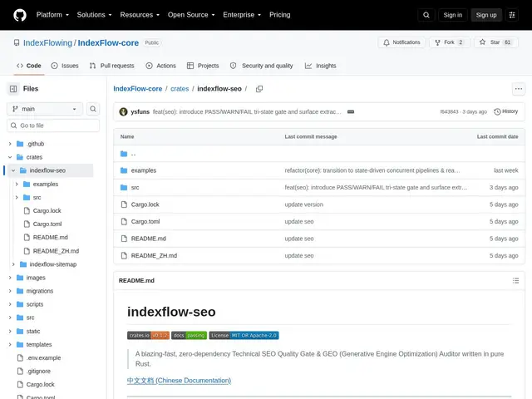The image size is (532, 399).
Task: Open the main branch selector
Action: tap(44, 109)
